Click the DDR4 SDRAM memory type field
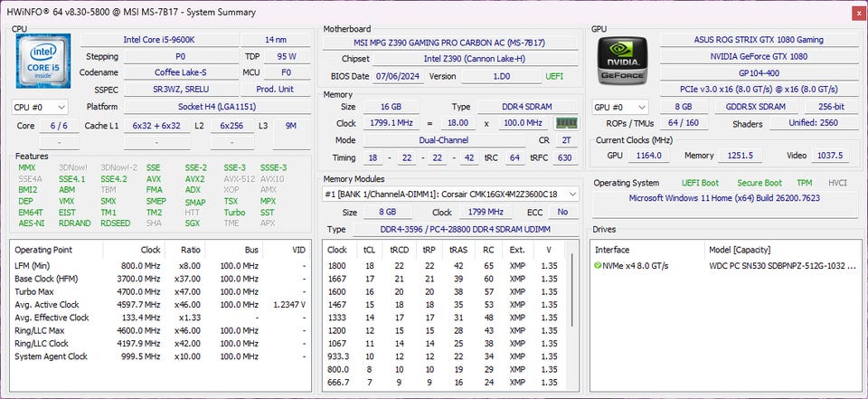868x399 pixels. tap(528, 107)
